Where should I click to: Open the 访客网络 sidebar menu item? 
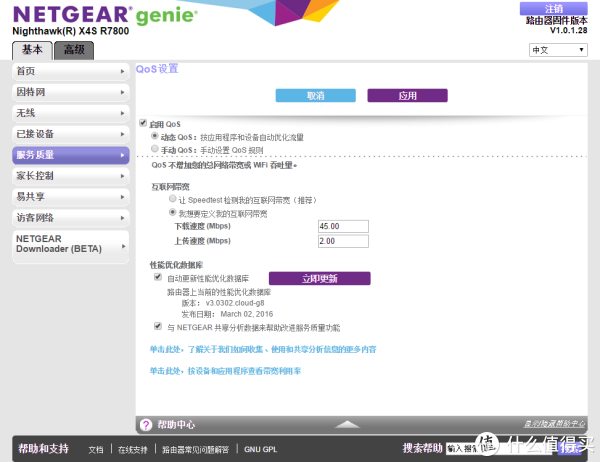coord(71,218)
